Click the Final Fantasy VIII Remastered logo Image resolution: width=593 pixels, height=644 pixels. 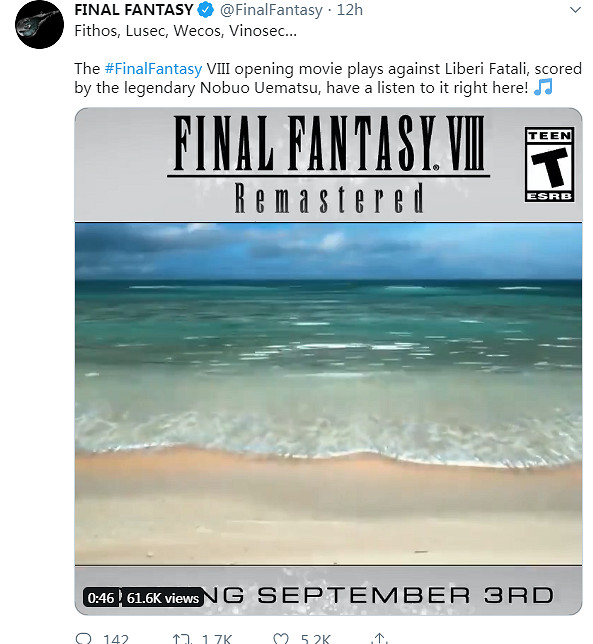(x=329, y=163)
